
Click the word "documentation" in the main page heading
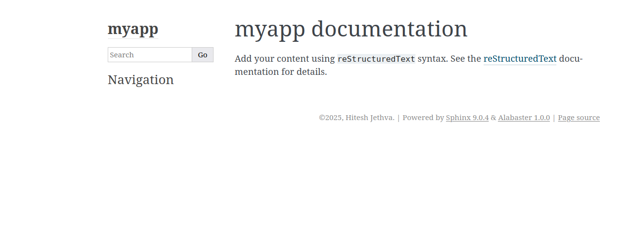(389, 29)
